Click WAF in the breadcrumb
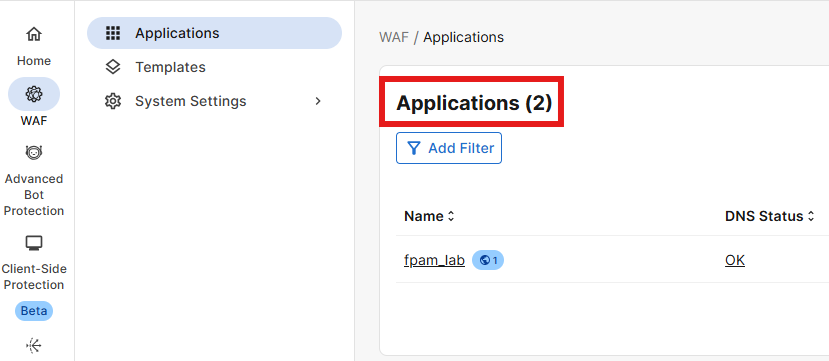 tap(394, 38)
